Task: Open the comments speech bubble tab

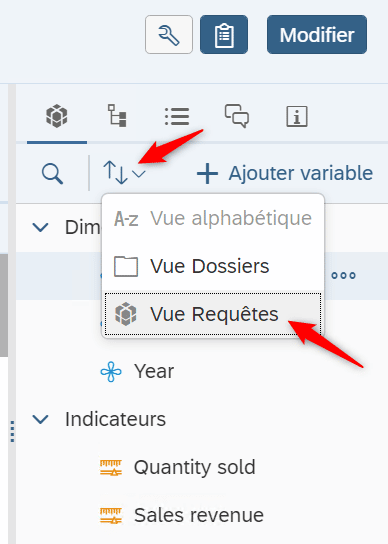Action: (237, 116)
